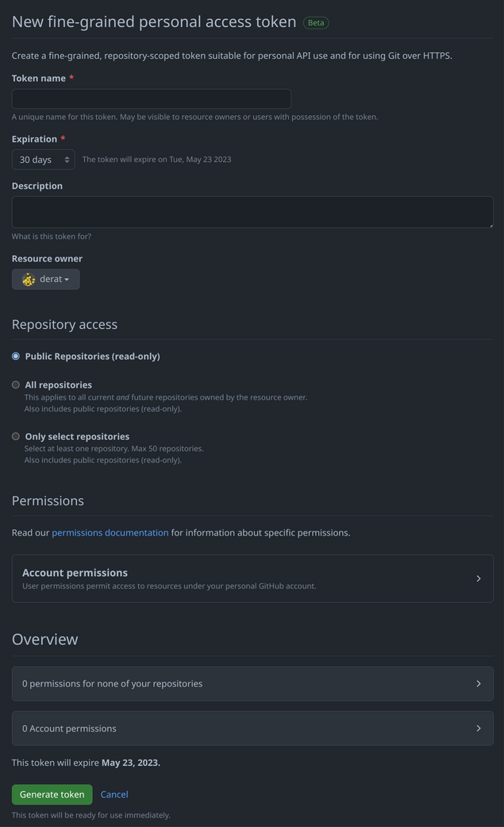Click the Cancel link
The height and width of the screenshot is (827, 504).
pos(113,794)
